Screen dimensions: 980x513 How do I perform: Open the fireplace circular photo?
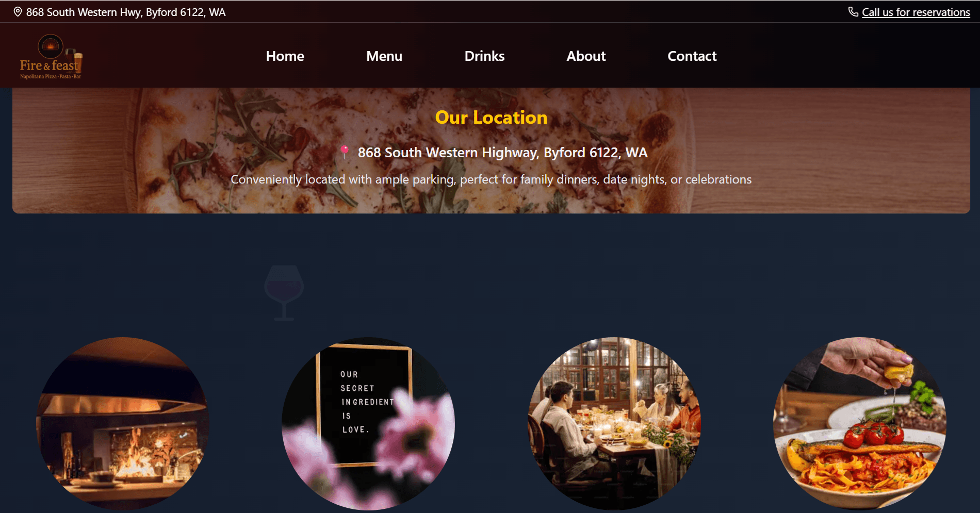pos(123,424)
